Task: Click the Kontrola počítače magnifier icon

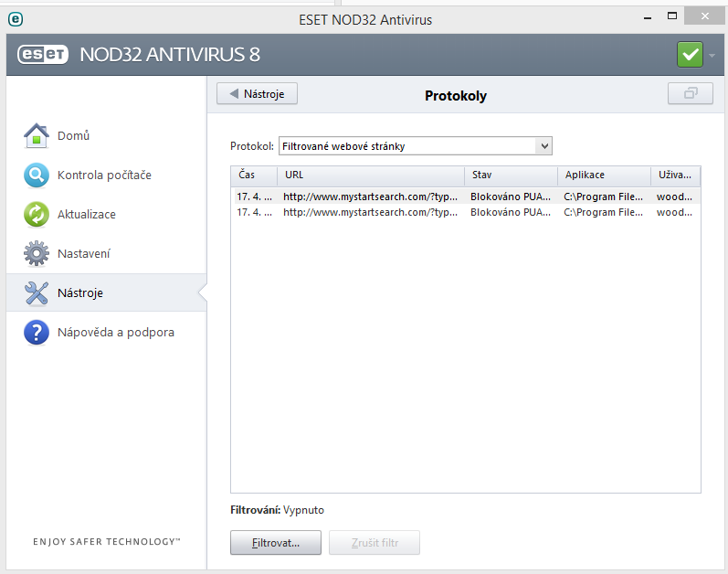Action: coord(36,175)
